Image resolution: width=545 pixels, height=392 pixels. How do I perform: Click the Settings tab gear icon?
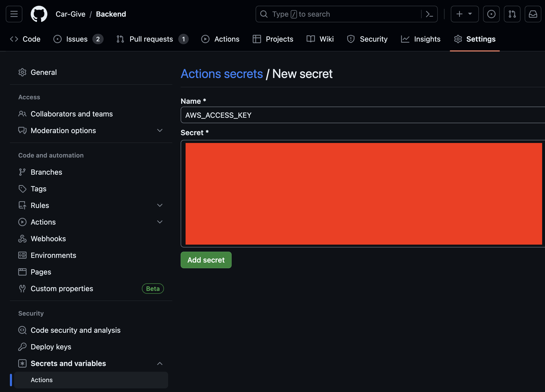pos(458,39)
